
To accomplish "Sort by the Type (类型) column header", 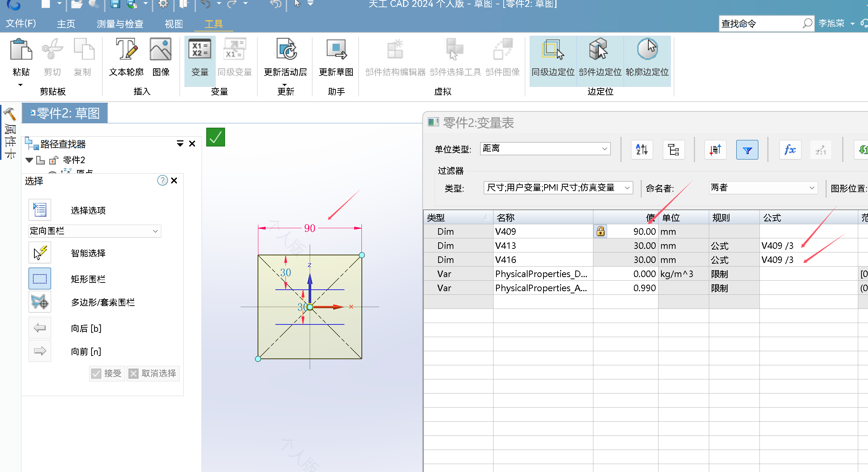I will point(458,217).
